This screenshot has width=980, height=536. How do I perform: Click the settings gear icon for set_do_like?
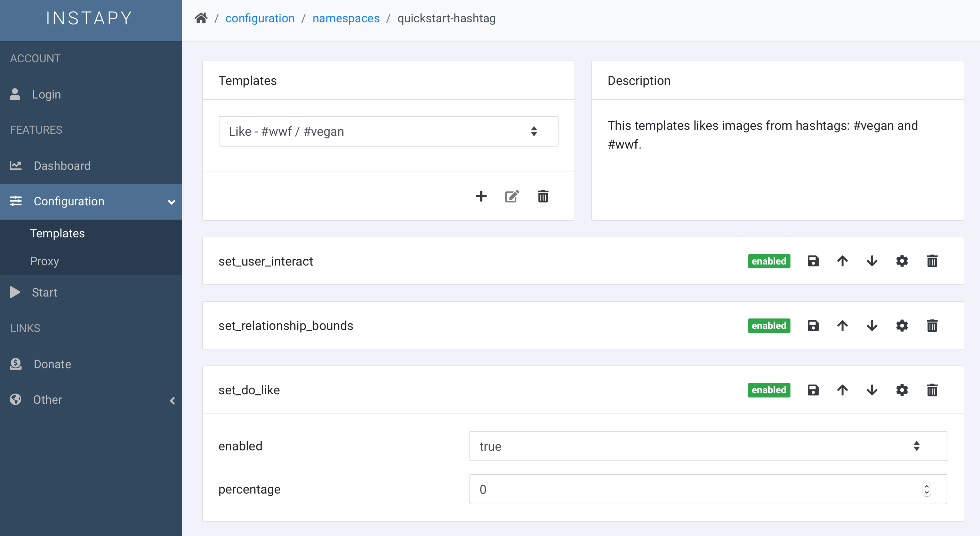point(901,389)
